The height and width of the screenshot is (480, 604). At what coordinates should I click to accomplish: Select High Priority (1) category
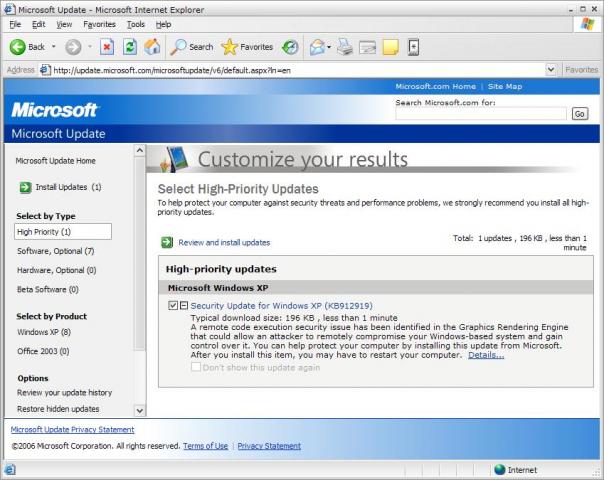pos(63,232)
